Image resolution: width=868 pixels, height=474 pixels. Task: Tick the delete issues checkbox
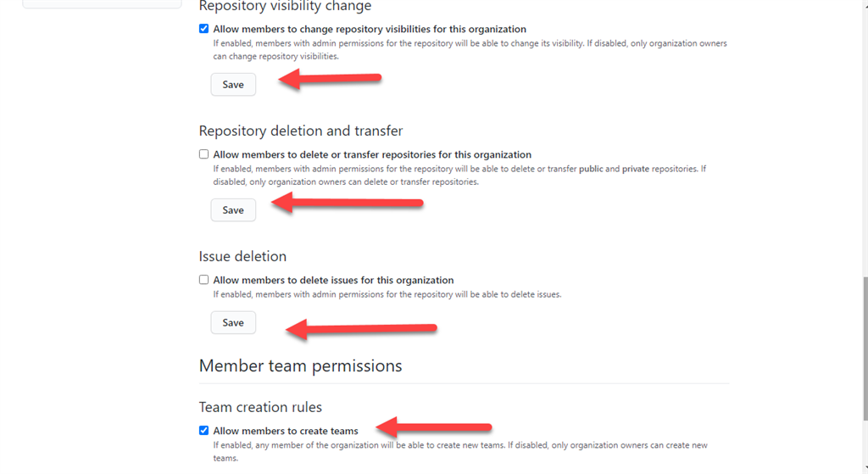[x=203, y=280]
